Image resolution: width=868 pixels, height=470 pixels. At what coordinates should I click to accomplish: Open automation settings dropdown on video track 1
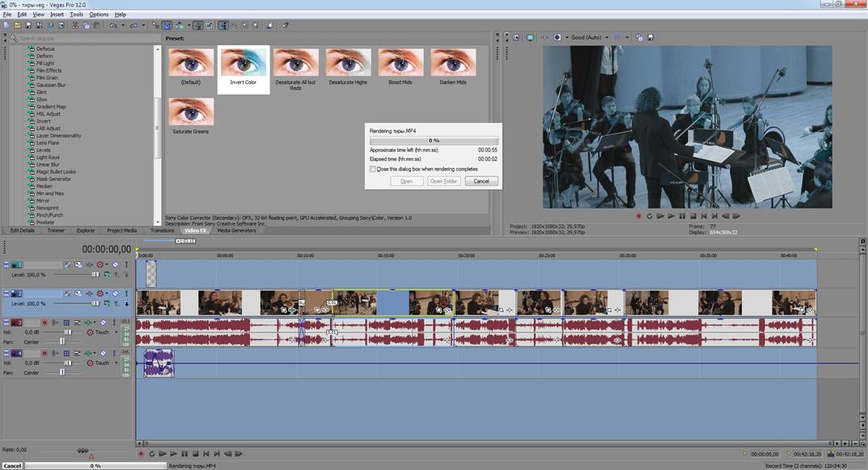(107, 265)
